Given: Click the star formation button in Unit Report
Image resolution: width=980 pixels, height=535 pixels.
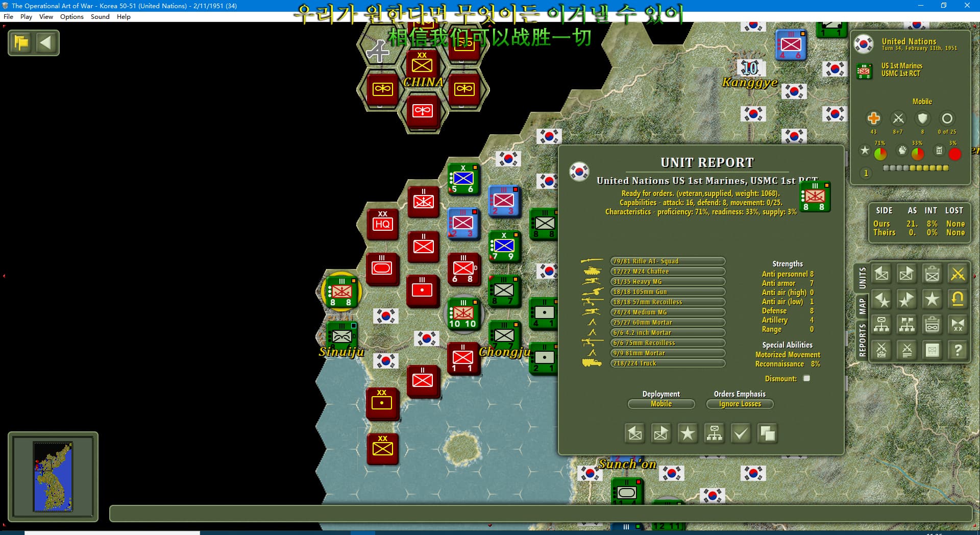Looking at the screenshot, I should click(x=688, y=433).
